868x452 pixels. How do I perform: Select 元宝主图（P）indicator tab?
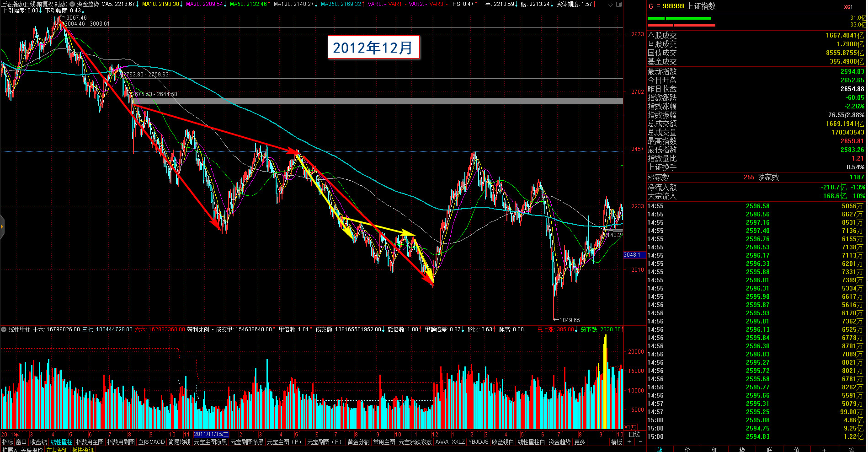284,442
